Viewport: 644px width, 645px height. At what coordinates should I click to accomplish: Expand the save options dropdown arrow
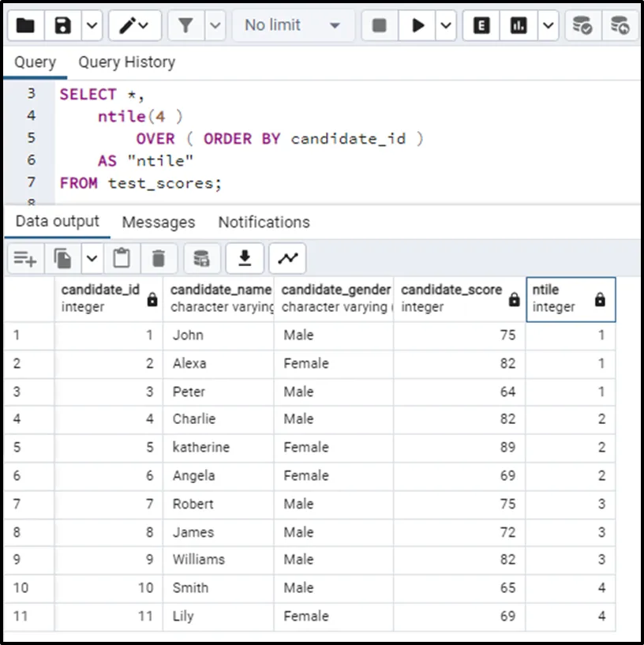pyautogui.click(x=92, y=26)
